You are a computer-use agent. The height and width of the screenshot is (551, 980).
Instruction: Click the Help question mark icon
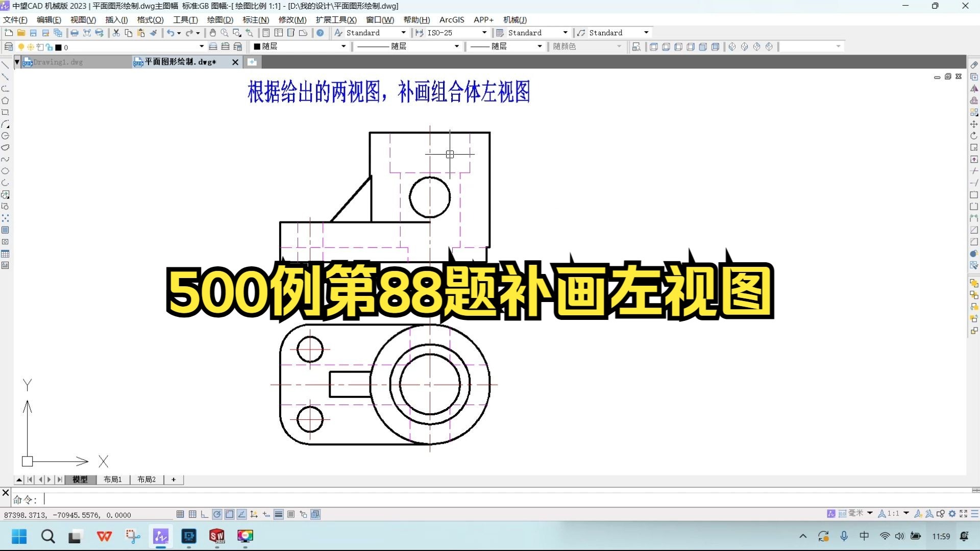click(320, 33)
